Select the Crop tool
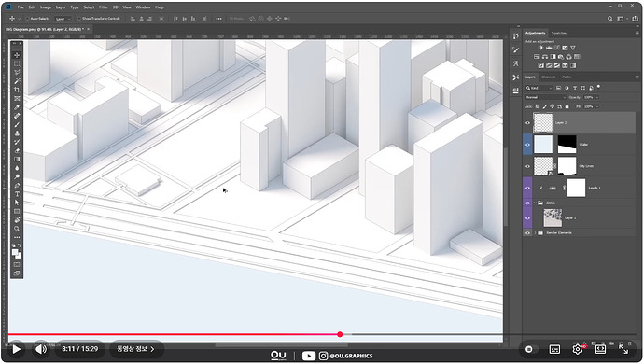 coord(17,90)
